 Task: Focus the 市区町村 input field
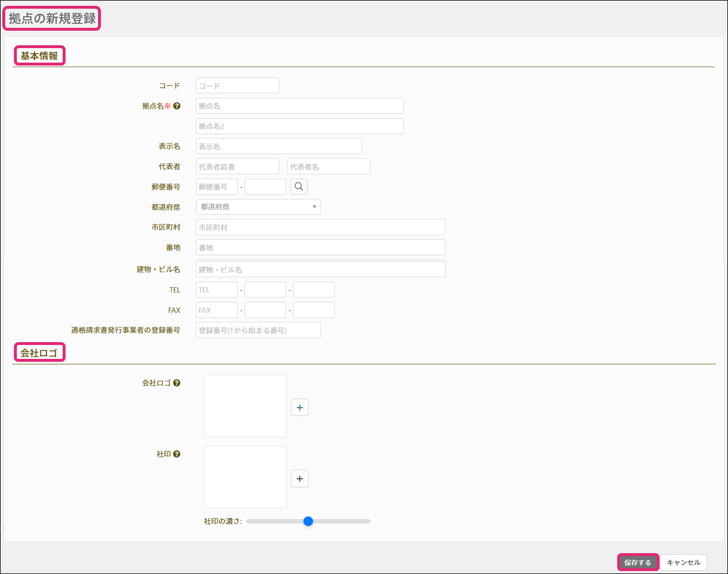click(x=320, y=227)
